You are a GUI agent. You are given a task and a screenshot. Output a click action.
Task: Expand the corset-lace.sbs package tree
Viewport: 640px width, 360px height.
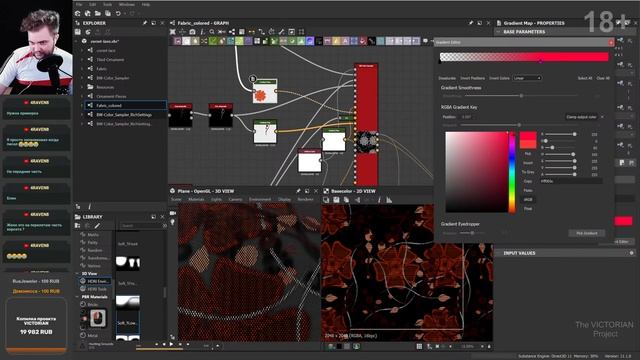[76, 41]
